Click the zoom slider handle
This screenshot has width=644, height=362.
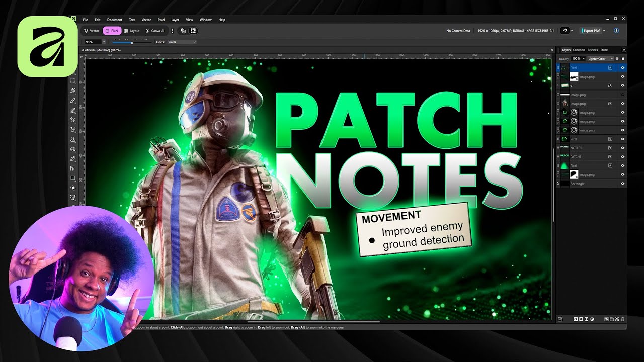tap(132, 42)
